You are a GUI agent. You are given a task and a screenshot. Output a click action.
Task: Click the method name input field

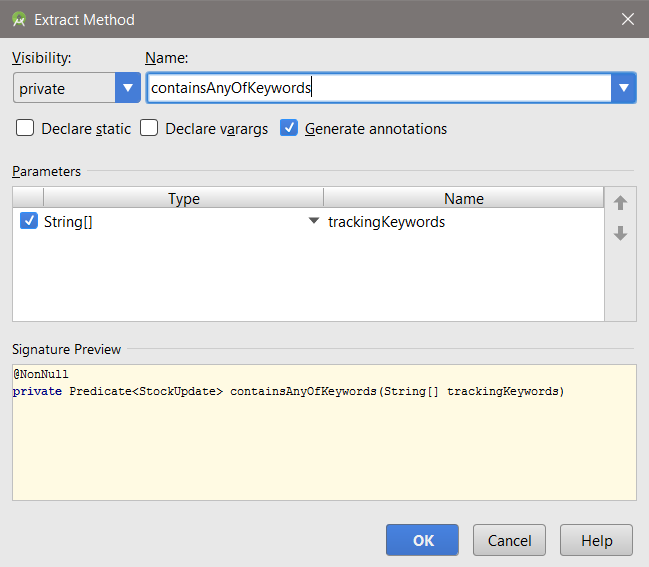point(378,88)
